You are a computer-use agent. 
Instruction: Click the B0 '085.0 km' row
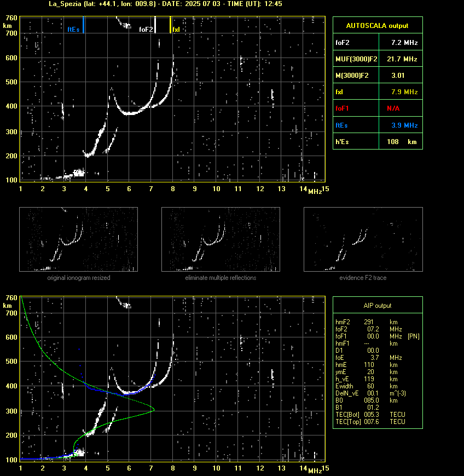[367, 400]
